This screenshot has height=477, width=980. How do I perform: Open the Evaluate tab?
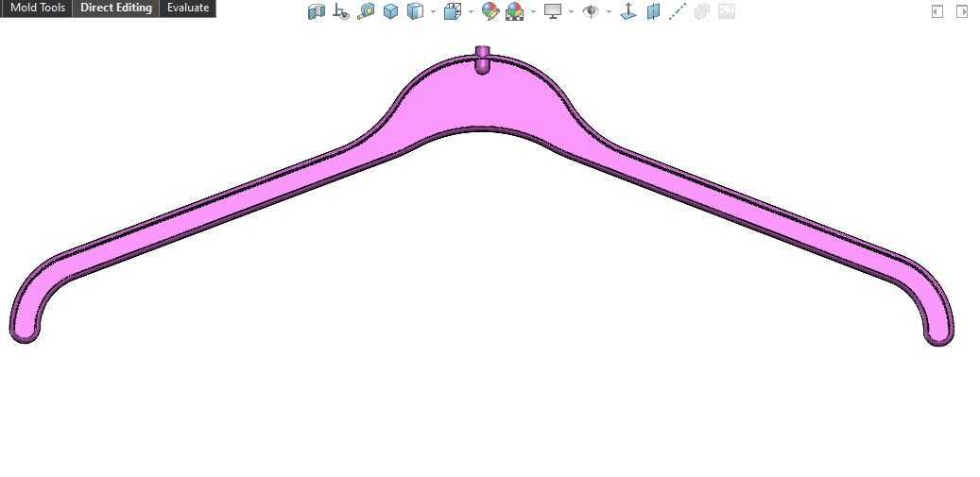[187, 9]
